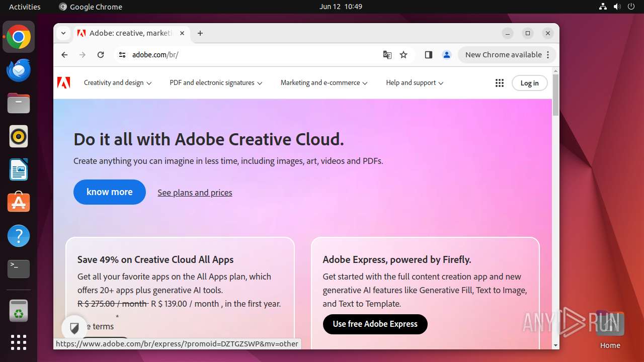644x362 pixels.
Task: Click the Adobe logo in the site header
Action: (x=64, y=83)
